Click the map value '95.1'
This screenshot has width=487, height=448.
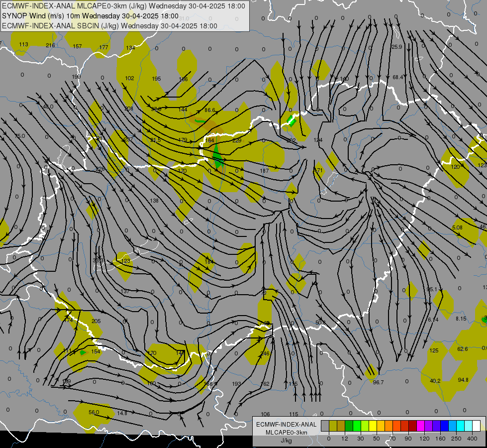[x=431, y=289]
